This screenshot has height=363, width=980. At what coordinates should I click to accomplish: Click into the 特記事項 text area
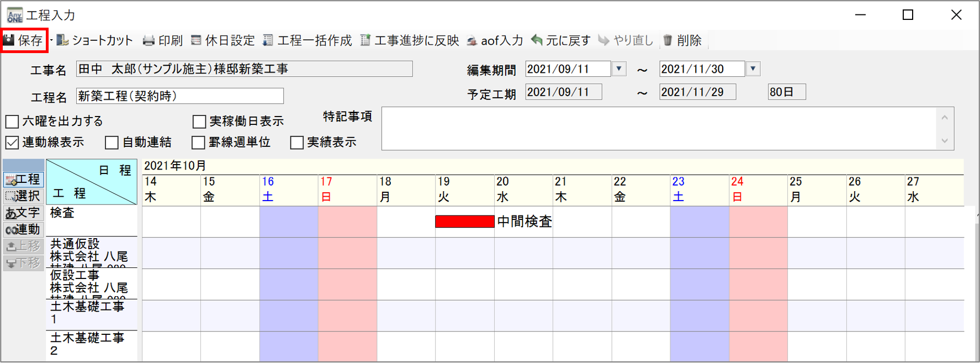pos(659,128)
